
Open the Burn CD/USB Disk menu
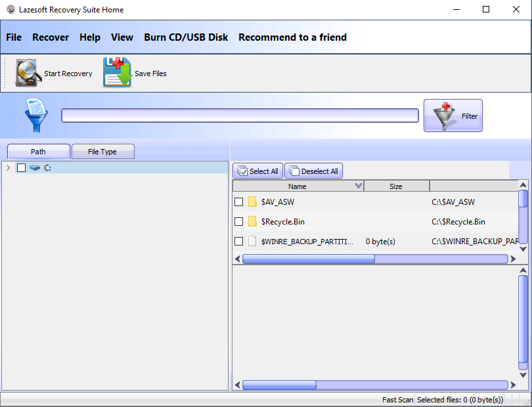pos(186,37)
